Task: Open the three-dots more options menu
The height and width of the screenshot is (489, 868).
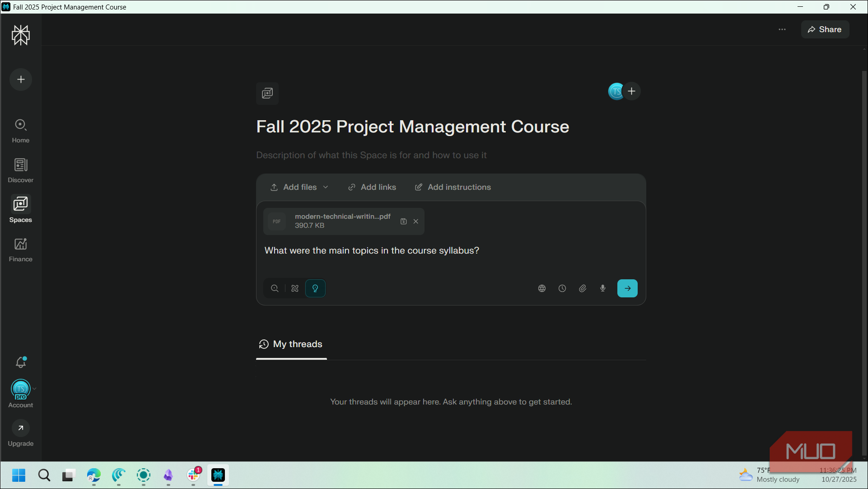Action: click(782, 29)
